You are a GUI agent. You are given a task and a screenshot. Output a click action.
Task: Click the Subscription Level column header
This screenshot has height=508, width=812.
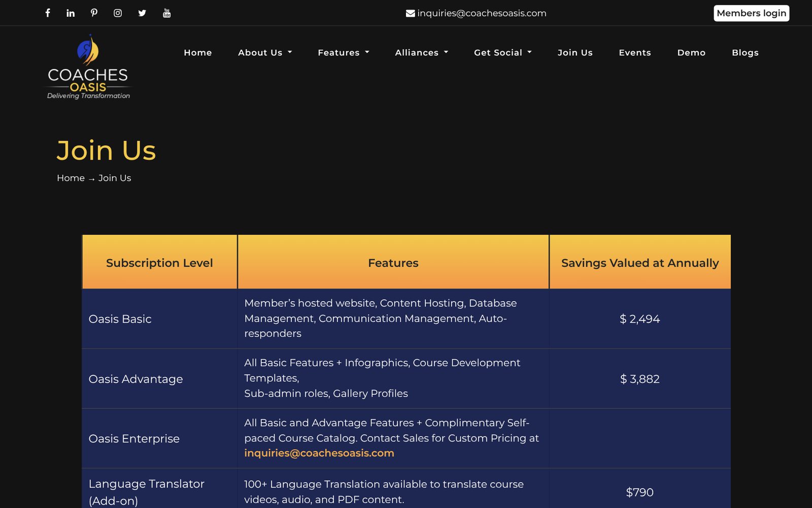click(x=159, y=262)
